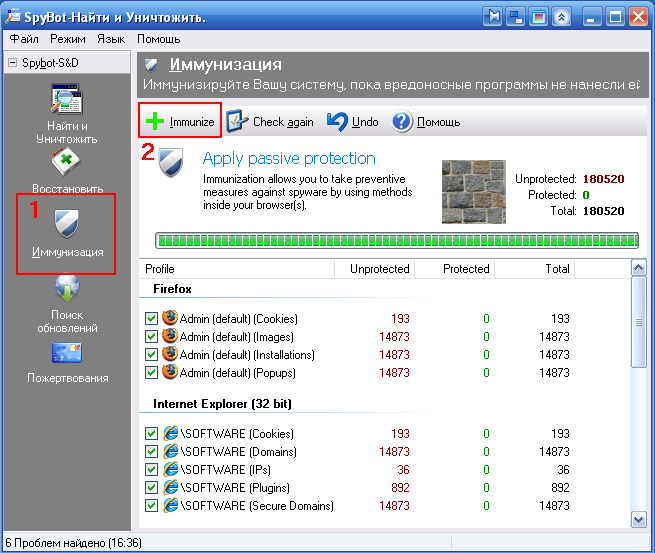The image size is (655, 553).
Task: Click the shield beside Apply passive protection
Action: click(171, 162)
